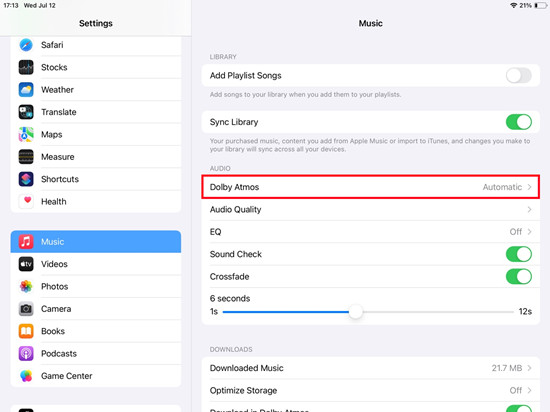Image resolution: width=550 pixels, height=412 pixels.
Task: Tap the Optimize Storage label
Action: 243,391
